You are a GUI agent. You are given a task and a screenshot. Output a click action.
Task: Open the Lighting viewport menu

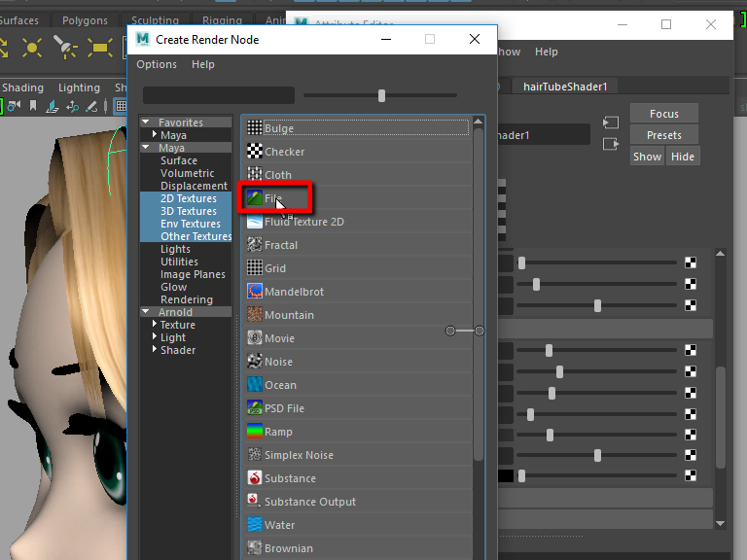point(79,87)
